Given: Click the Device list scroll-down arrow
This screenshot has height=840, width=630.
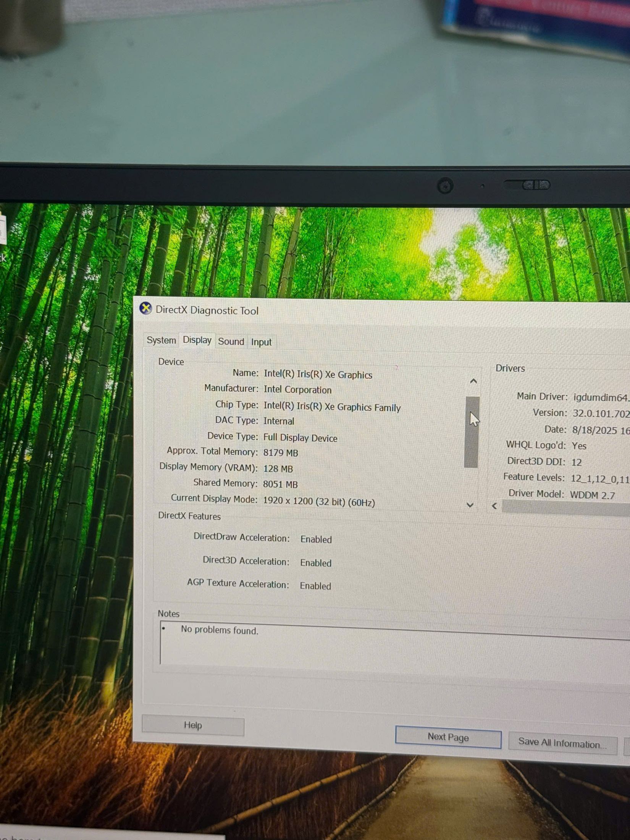Looking at the screenshot, I should tap(470, 505).
